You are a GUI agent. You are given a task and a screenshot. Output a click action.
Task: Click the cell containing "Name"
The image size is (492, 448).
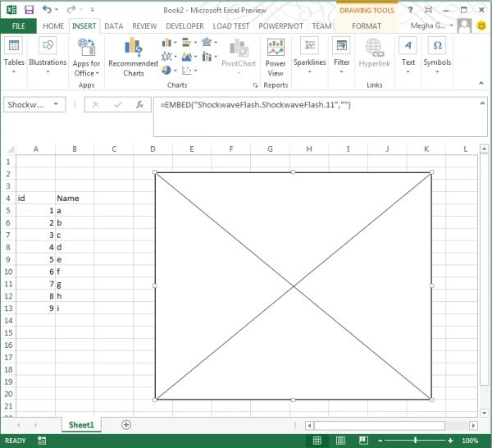(75, 198)
